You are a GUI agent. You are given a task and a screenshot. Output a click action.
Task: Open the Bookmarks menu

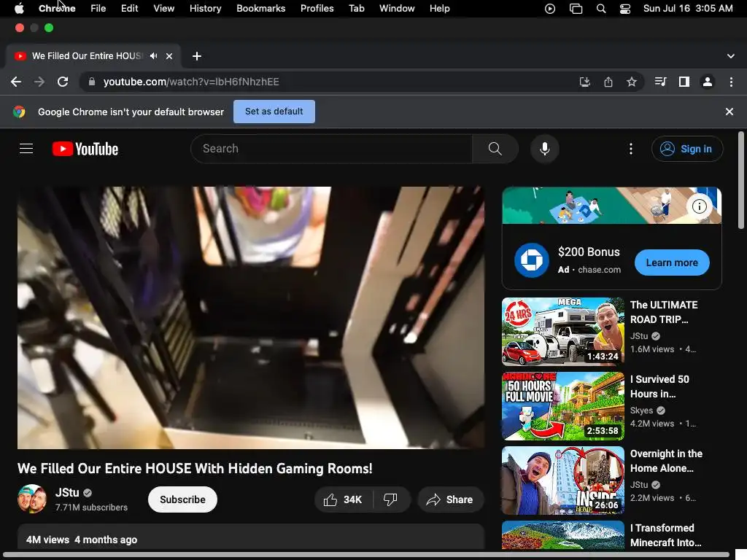coord(260,9)
